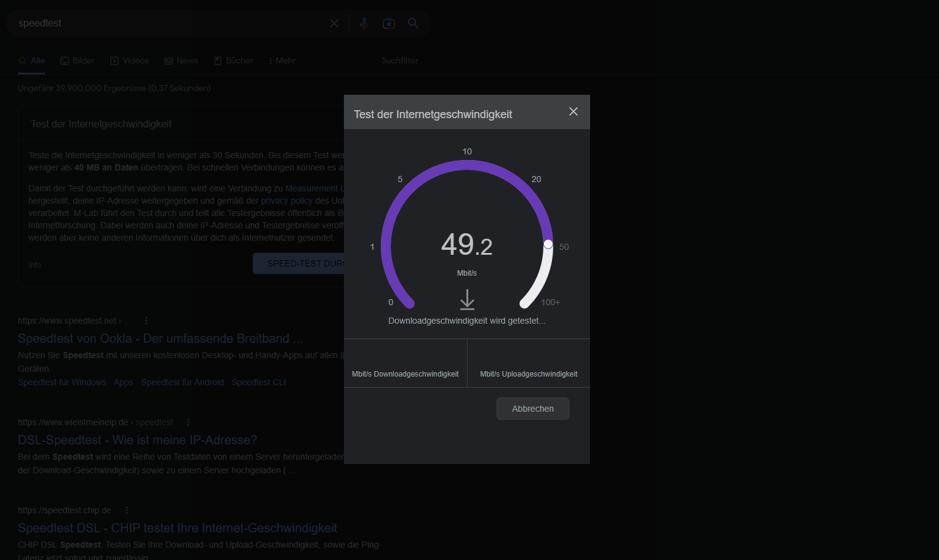Switch to the Bücher tab
This screenshot has width=939, height=560.
point(234,60)
